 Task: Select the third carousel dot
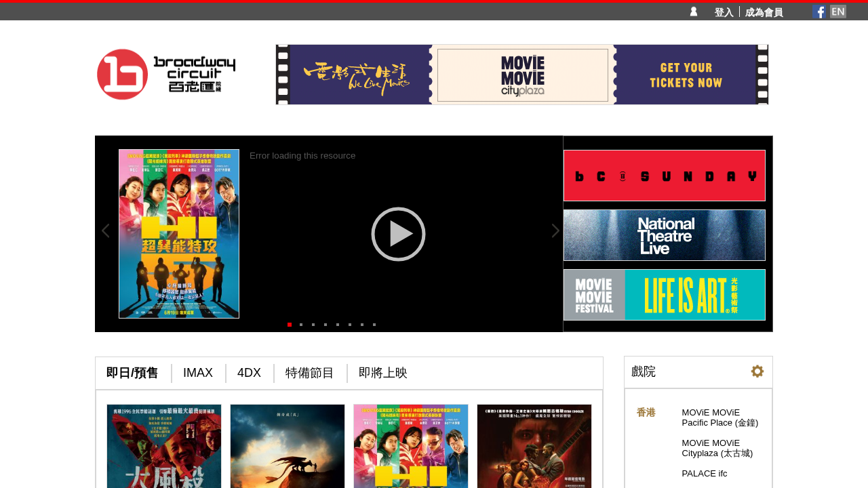(x=313, y=325)
